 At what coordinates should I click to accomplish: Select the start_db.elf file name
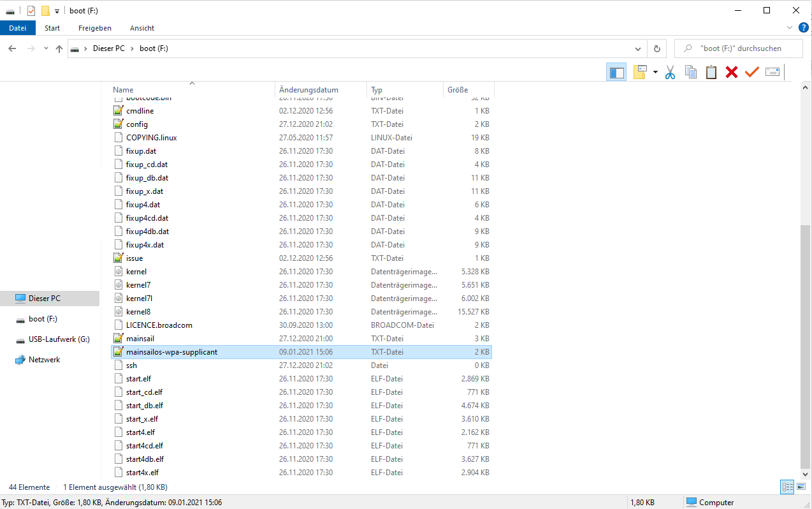pyautogui.click(x=145, y=406)
